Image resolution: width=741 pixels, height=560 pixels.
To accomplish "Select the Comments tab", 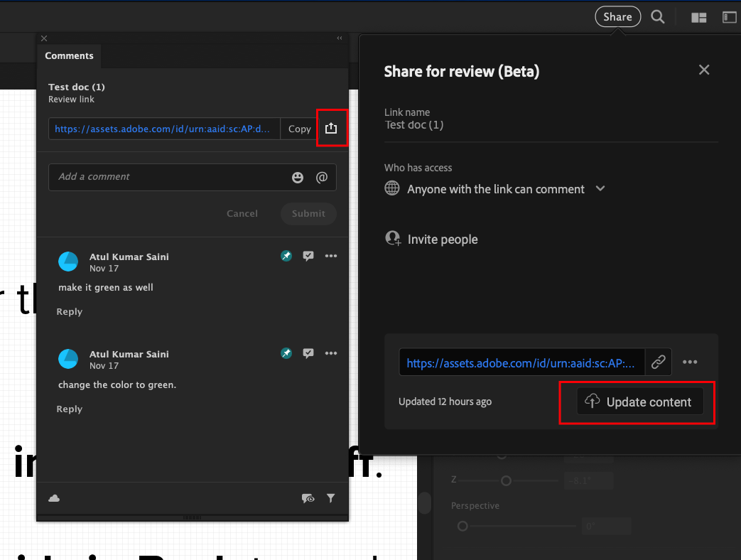I will point(69,55).
